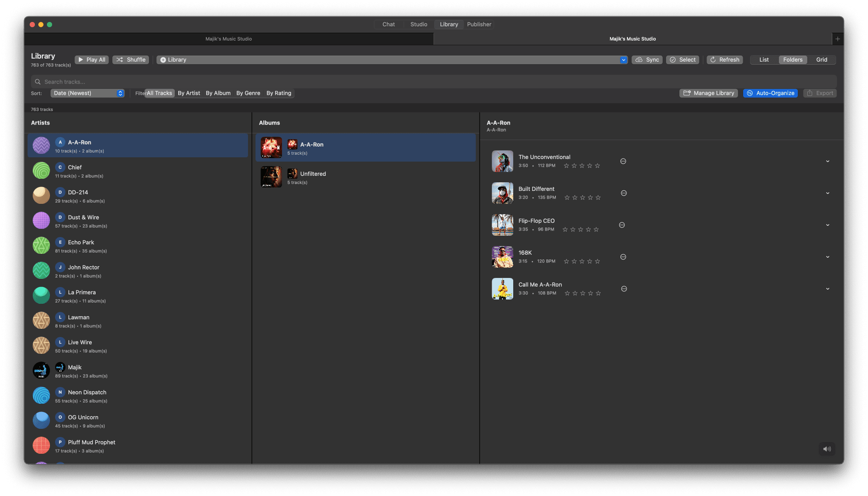Image resolution: width=868 pixels, height=496 pixels.
Task: Click the OG Unicorn artist avatar
Action: tap(41, 420)
